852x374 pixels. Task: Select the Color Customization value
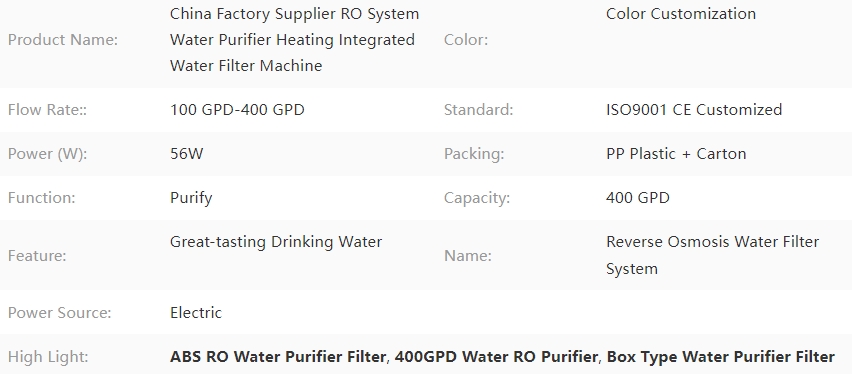[x=681, y=14]
